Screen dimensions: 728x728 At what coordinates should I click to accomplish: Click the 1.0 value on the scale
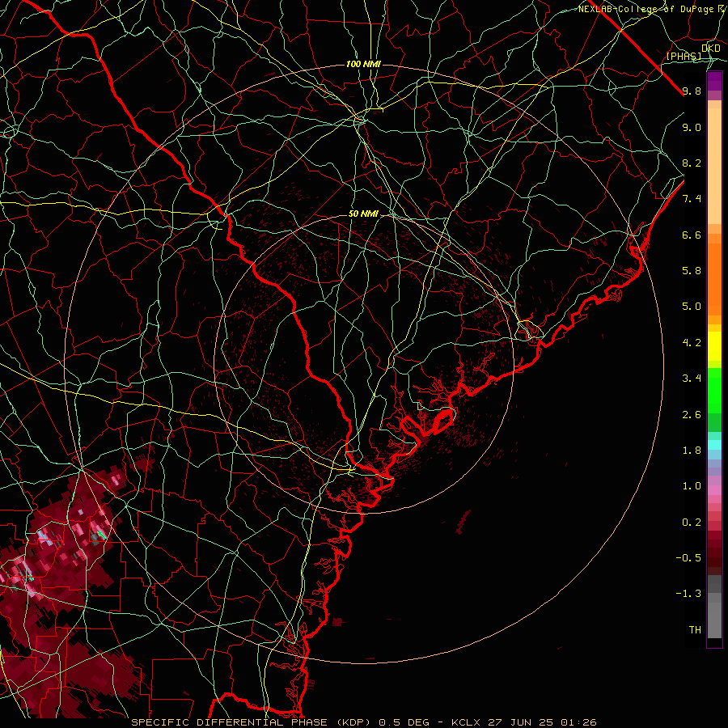[x=692, y=486]
